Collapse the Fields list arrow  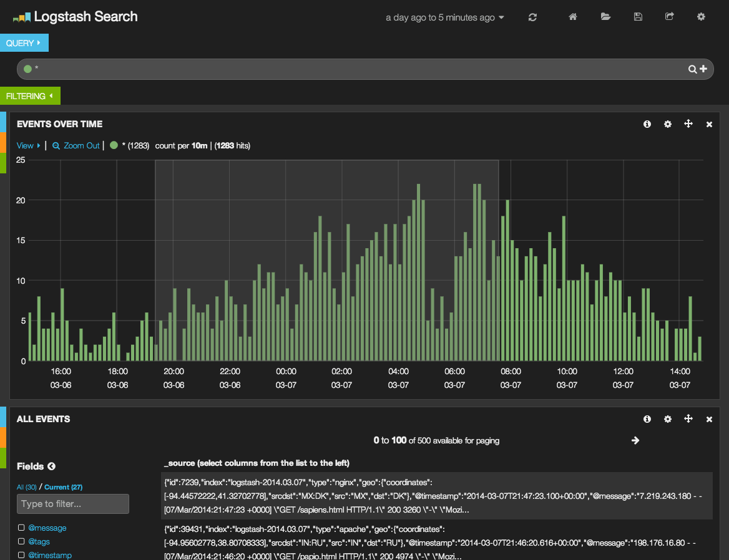coord(51,466)
